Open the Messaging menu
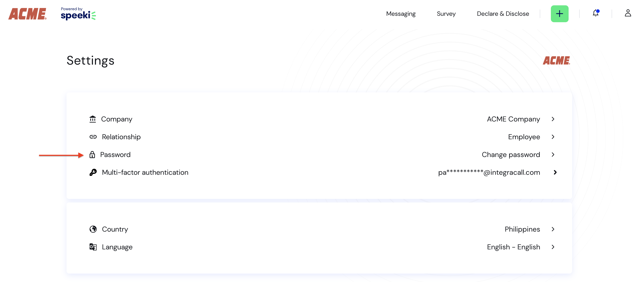Image resolution: width=644 pixels, height=282 pixels. [401, 14]
